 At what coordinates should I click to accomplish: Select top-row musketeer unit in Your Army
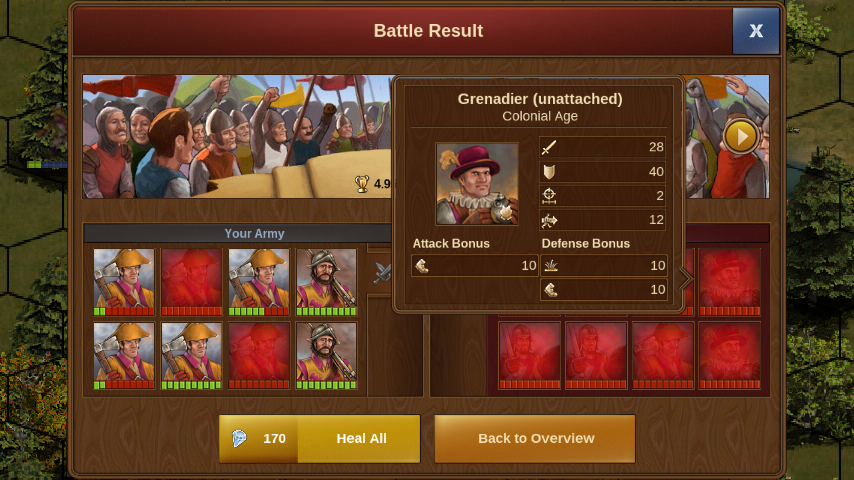[326, 282]
